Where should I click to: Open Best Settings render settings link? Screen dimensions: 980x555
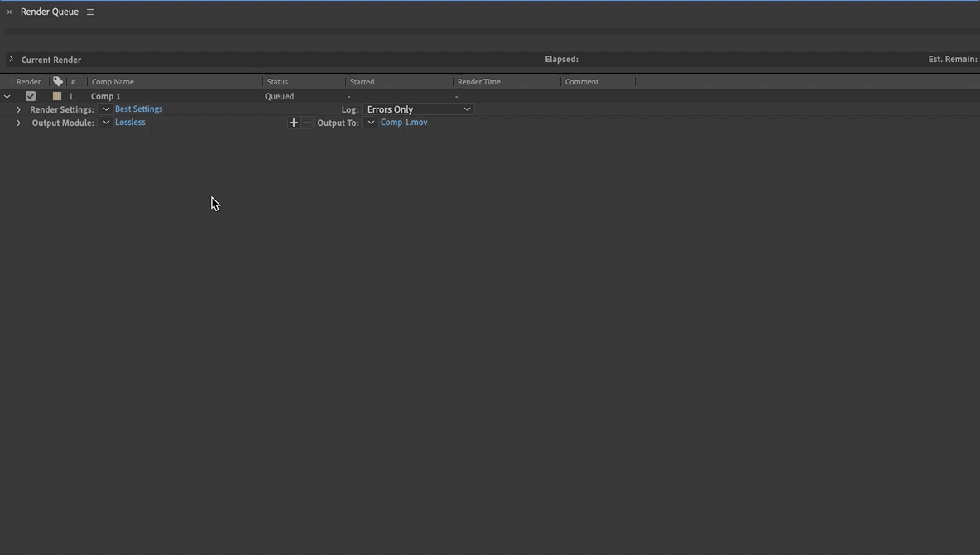point(139,109)
